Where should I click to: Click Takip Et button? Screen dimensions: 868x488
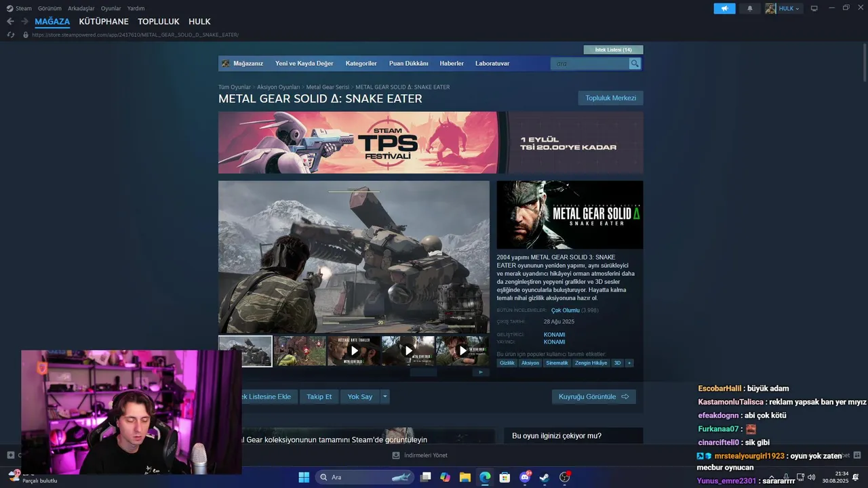click(x=319, y=396)
